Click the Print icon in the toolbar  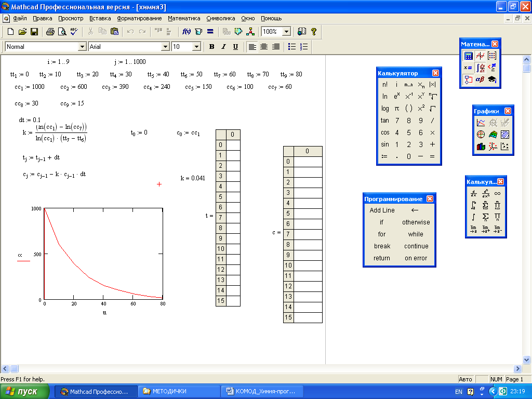(50, 32)
